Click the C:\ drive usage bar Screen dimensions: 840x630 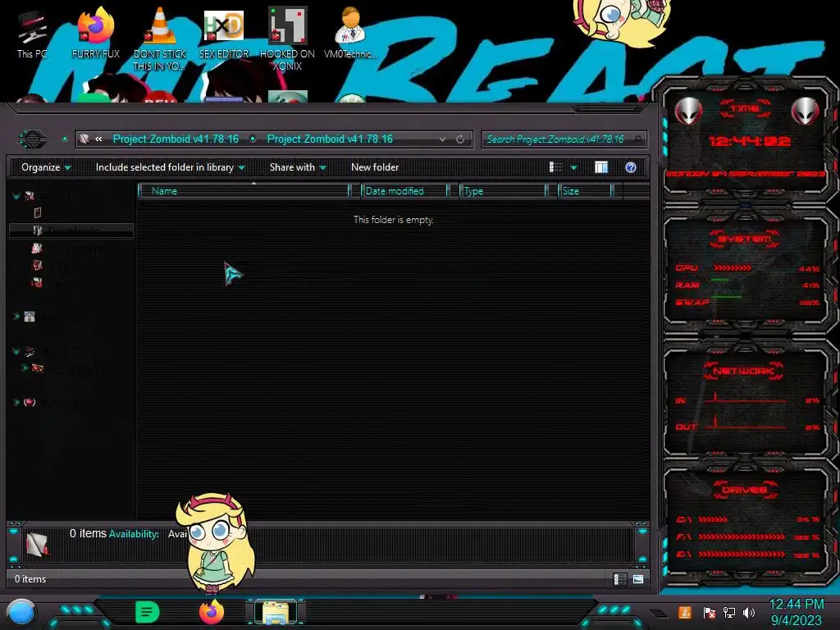click(x=713, y=519)
